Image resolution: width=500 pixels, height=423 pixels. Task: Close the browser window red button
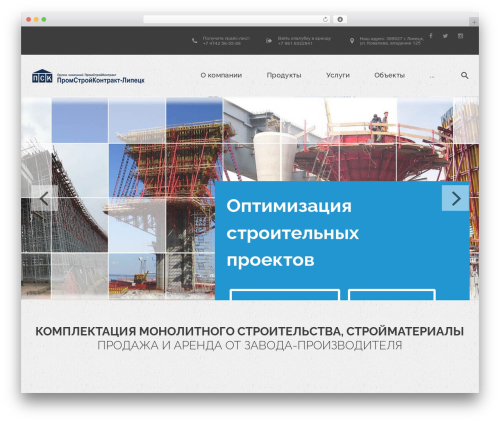point(29,19)
